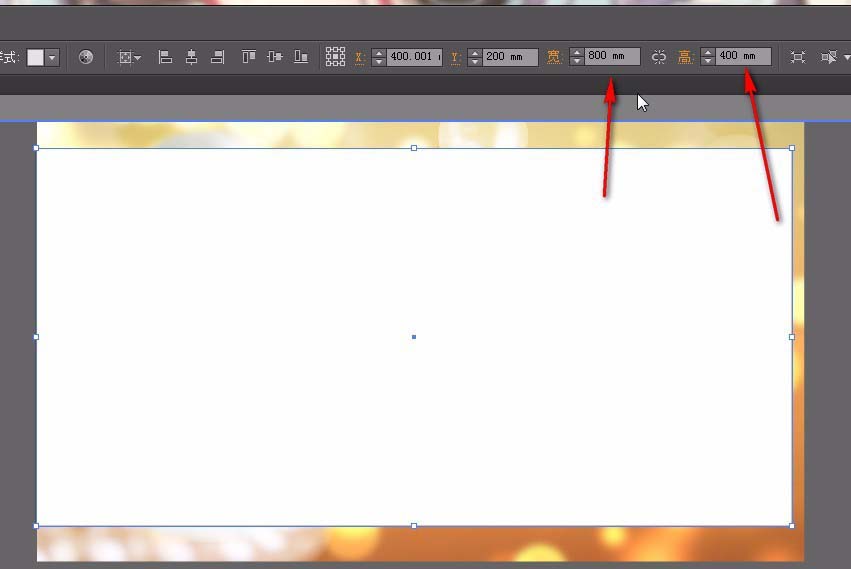
Task: Increase X value with stepper up arrow
Action: point(379,53)
